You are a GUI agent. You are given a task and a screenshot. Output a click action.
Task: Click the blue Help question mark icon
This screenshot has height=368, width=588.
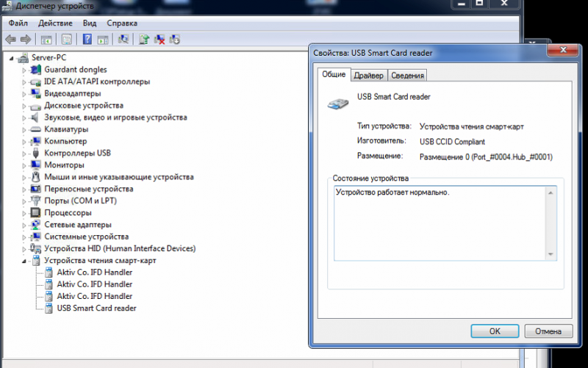87,39
